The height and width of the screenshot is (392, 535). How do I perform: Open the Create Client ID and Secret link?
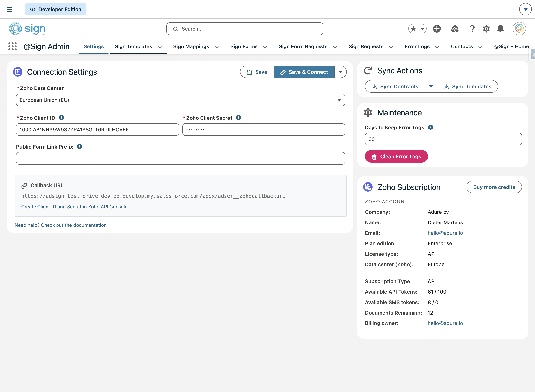tap(74, 207)
